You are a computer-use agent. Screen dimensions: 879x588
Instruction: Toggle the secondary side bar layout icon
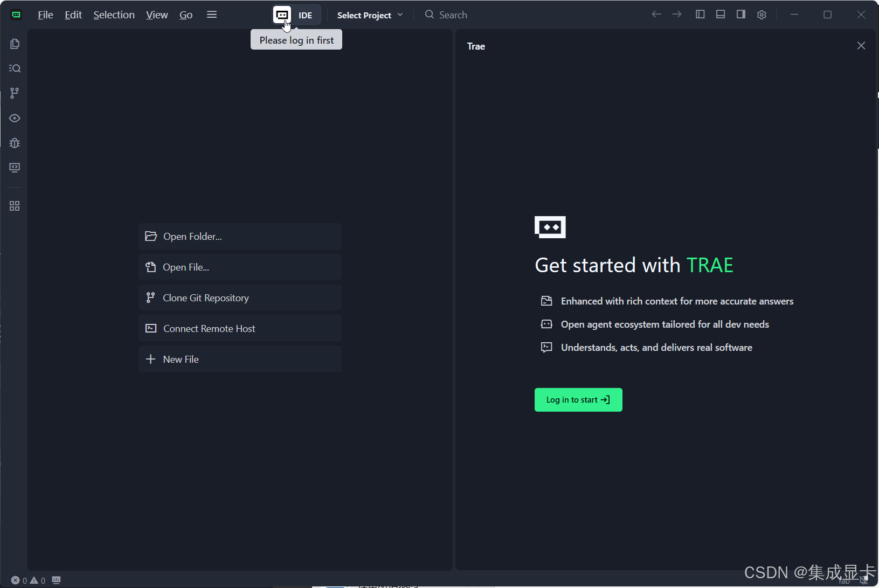pyautogui.click(x=741, y=15)
